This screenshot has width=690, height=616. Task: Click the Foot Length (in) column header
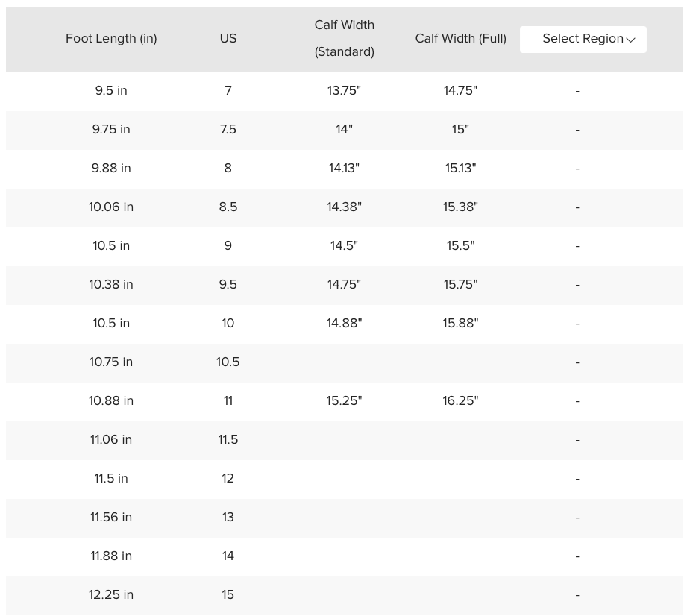(x=111, y=39)
